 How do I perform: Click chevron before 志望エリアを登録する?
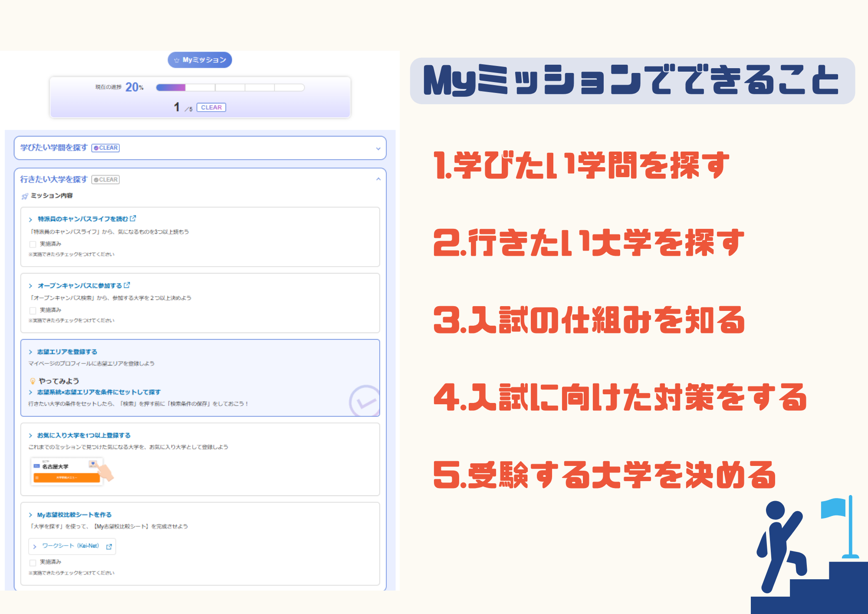(30, 352)
